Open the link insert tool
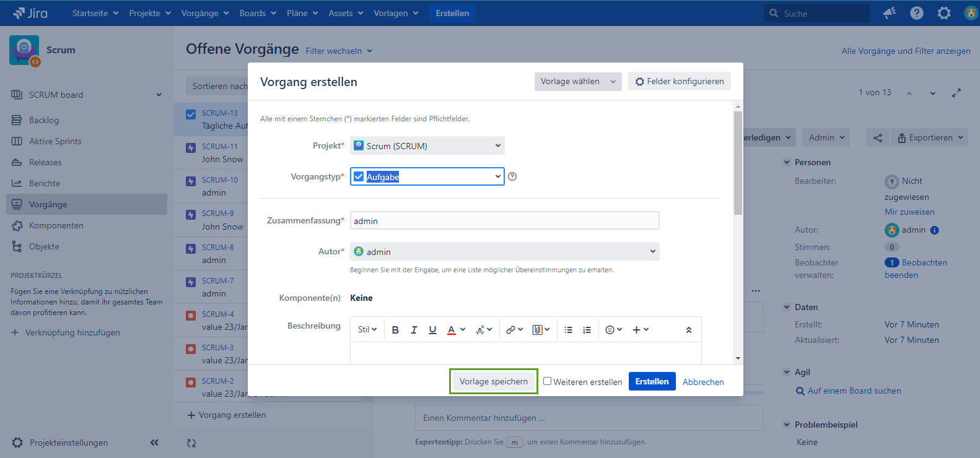 pyautogui.click(x=511, y=330)
